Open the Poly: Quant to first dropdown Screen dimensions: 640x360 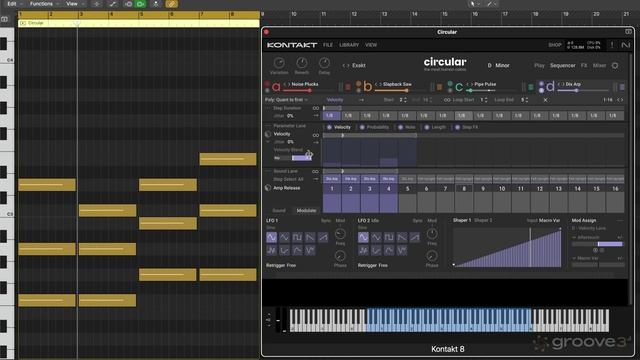coord(287,100)
